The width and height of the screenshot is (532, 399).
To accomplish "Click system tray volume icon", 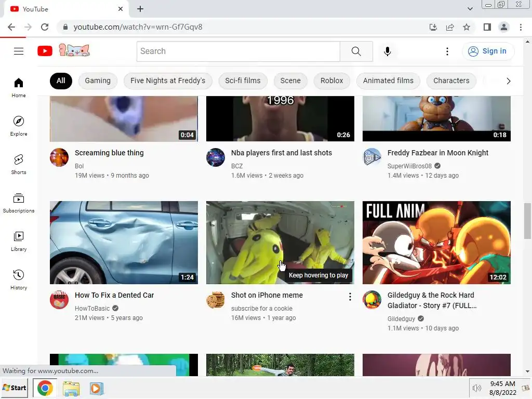I will pos(477,388).
